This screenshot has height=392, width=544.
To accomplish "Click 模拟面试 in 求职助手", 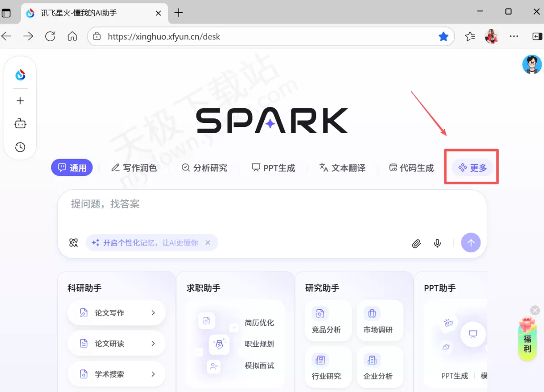I will pos(259,365).
